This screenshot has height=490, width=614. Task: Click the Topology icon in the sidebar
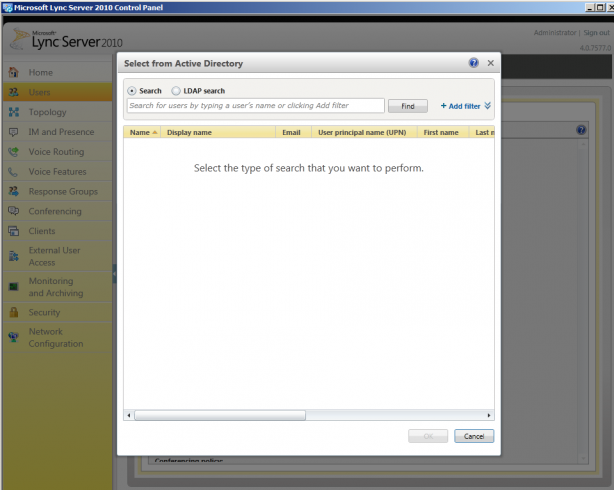(14, 112)
